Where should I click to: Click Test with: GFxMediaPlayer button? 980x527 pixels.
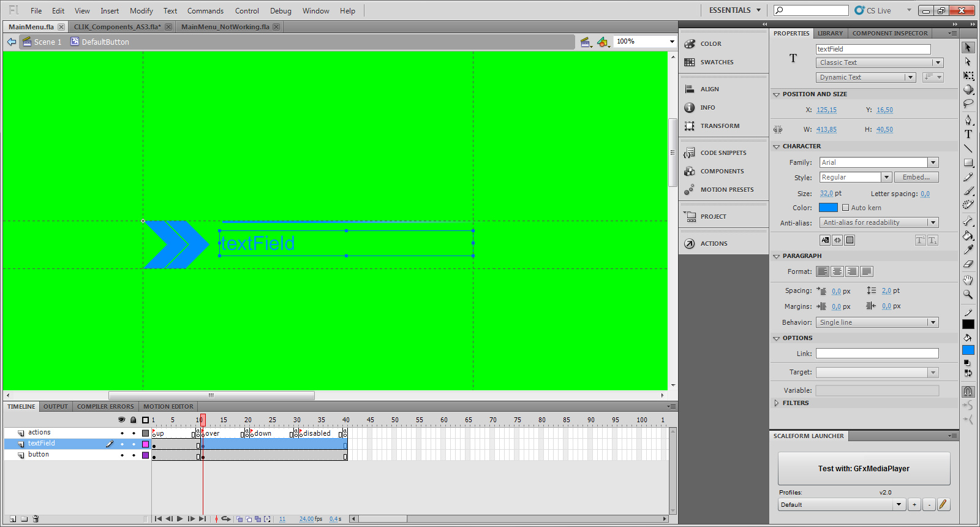pos(864,469)
